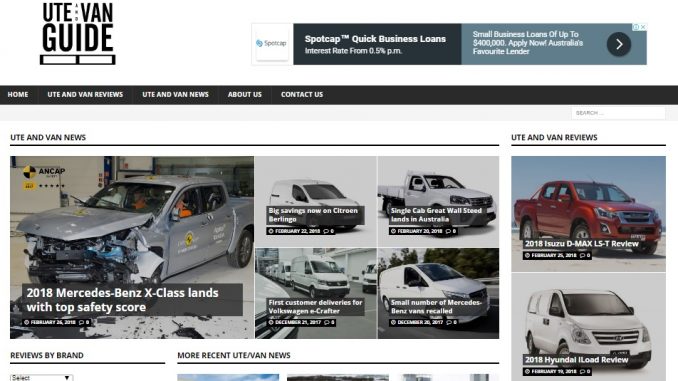This screenshot has width=678, height=381.
Task: Open the Contact Us page
Action: [x=302, y=95]
